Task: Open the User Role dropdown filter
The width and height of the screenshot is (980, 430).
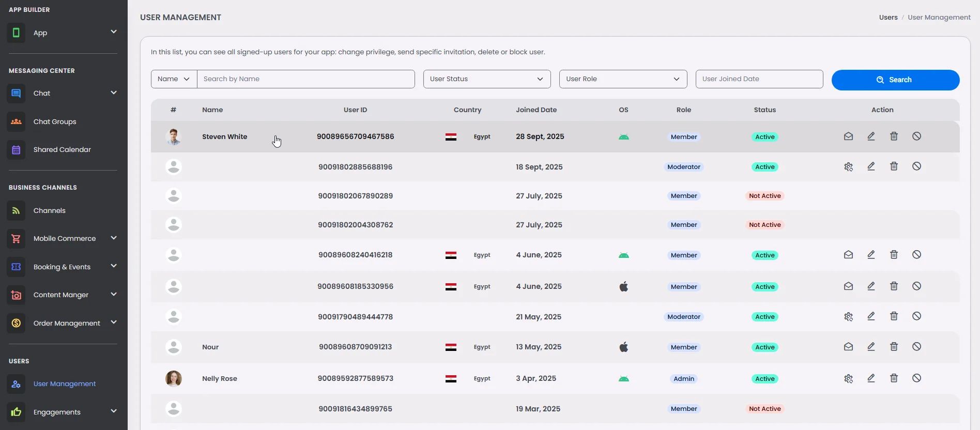Action: 623,79
